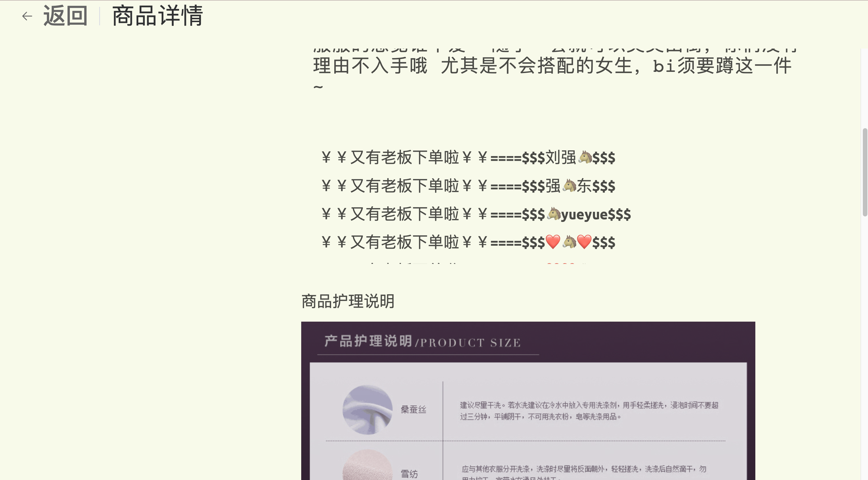
Task: Click the 雪纺 label text
Action: (409, 474)
